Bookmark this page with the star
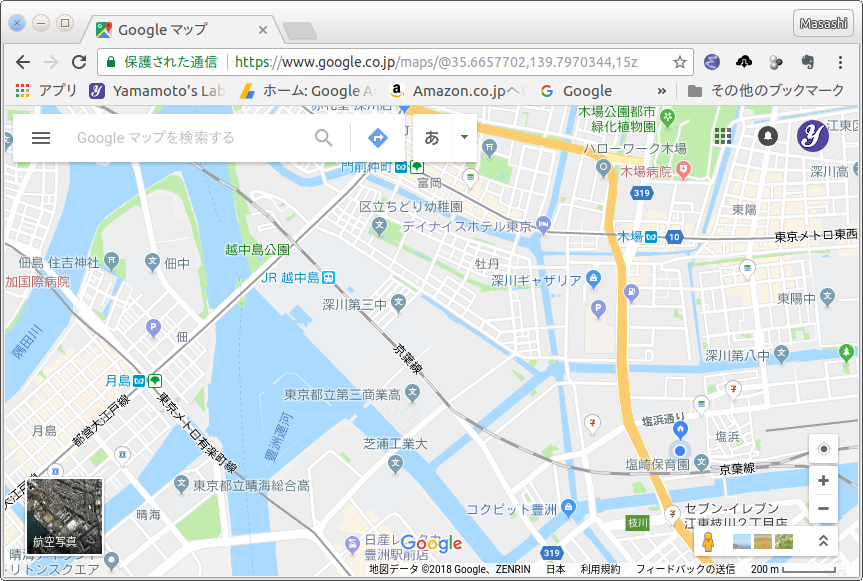This screenshot has height=581, width=863. coord(680,62)
